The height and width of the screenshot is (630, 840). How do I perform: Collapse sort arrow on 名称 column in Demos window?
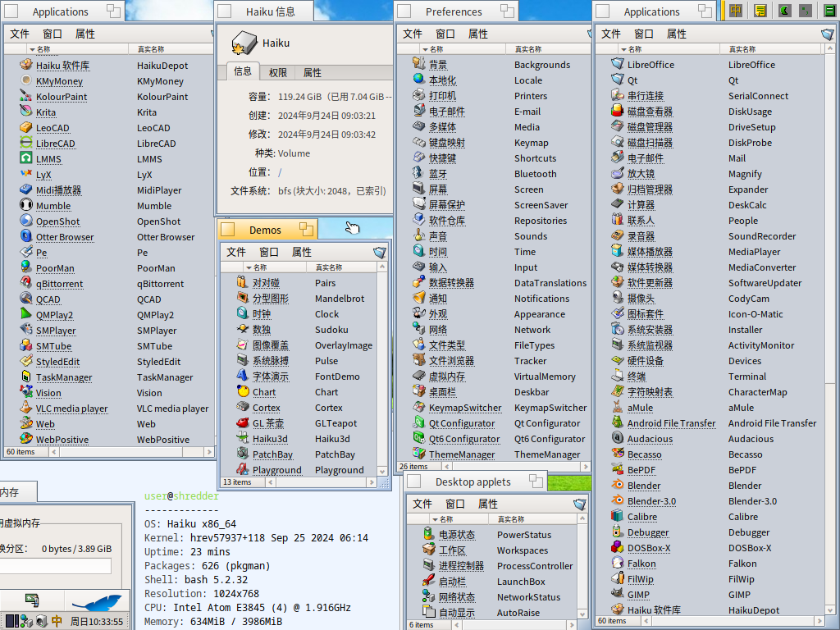tap(249, 267)
